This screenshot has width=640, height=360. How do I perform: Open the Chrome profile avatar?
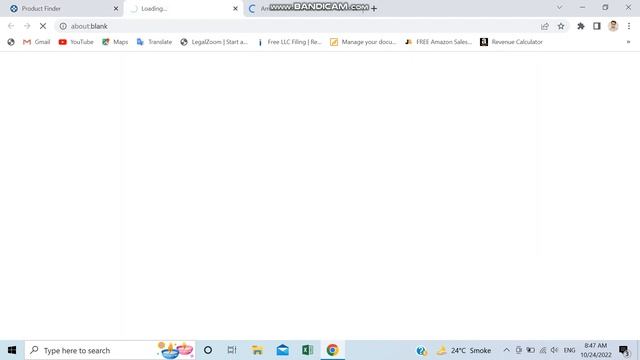coord(613,26)
